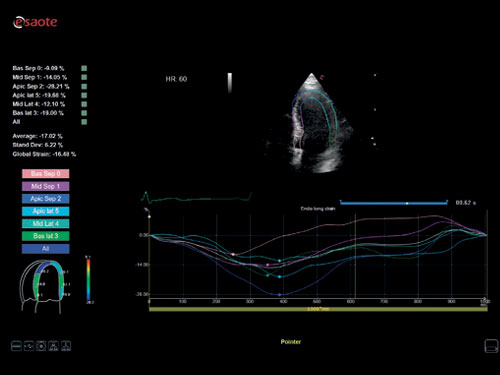Toggle the Apic Sep 2 checkbox
The width and height of the screenshot is (500, 375).
84,86
